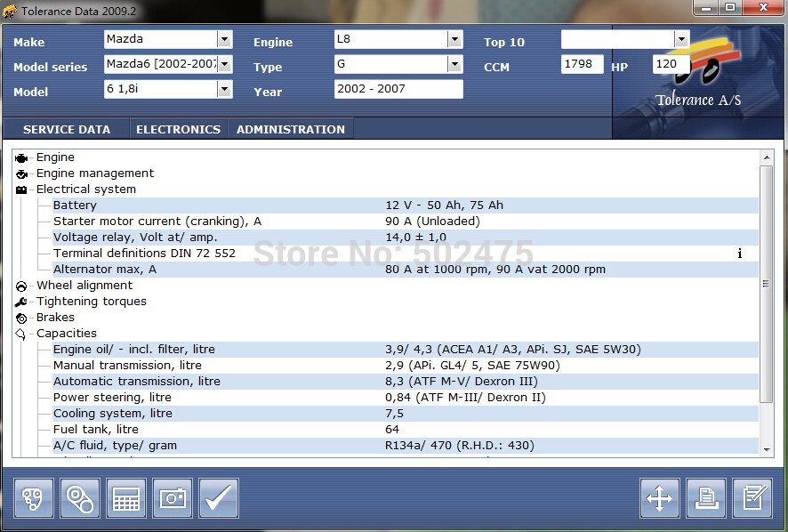Click the print document button
The image size is (788, 532).
(706, 498)
